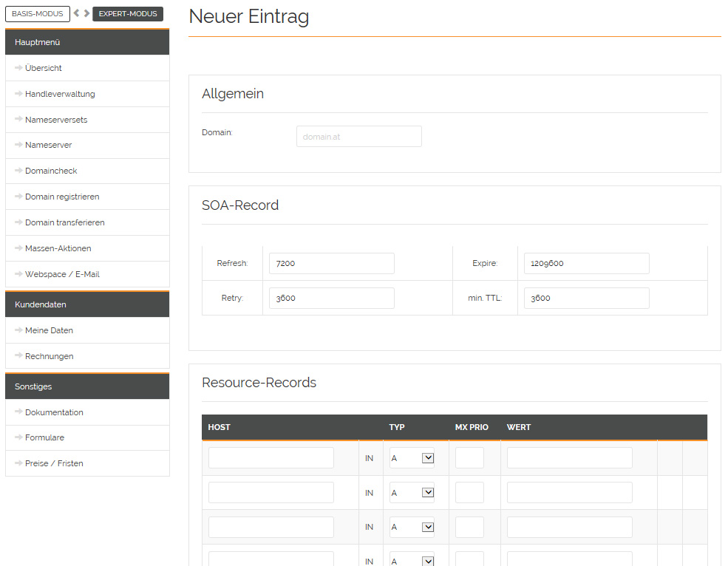
Task: Go to Nameserversets
Action: (x=87, y=120)
